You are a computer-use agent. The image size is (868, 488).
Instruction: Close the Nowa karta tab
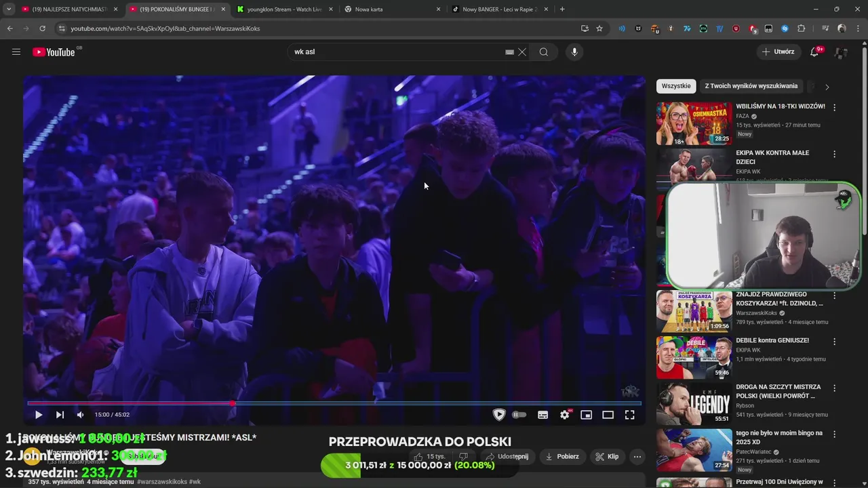[438, 9]
